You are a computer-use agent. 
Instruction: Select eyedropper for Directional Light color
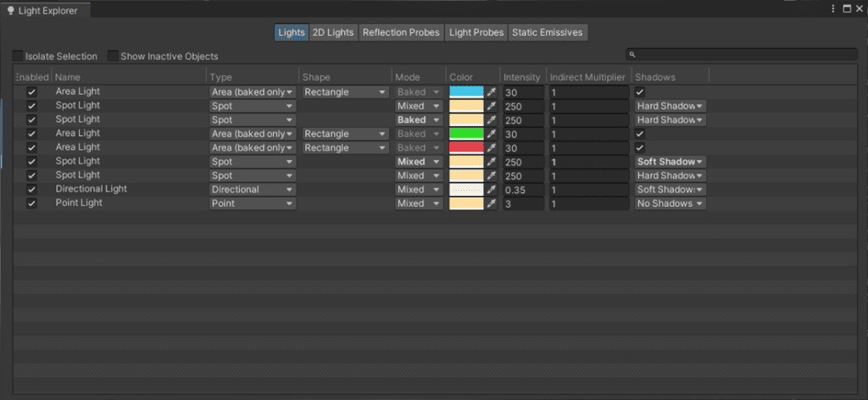(x=491, y=190)
